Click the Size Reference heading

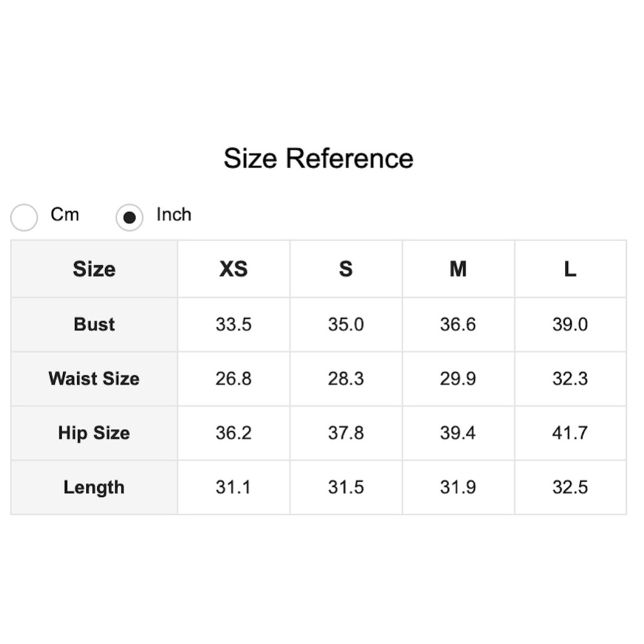coord(318,158)
